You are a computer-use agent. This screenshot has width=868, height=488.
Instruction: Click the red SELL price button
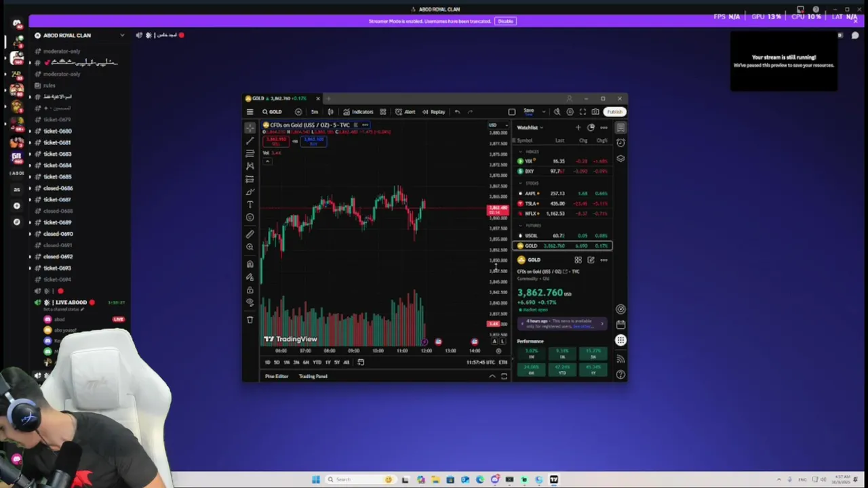pos(276,141)
